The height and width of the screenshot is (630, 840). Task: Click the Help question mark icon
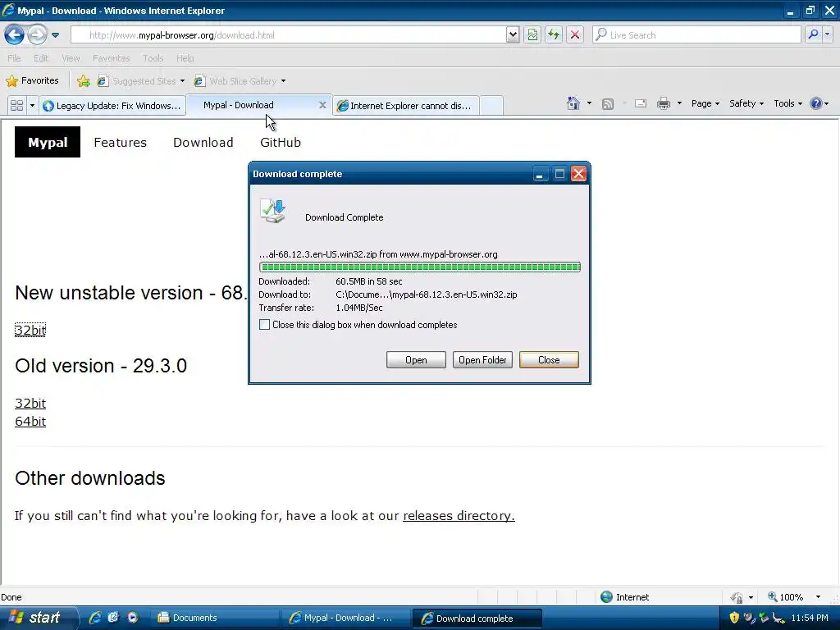(816, 103)
